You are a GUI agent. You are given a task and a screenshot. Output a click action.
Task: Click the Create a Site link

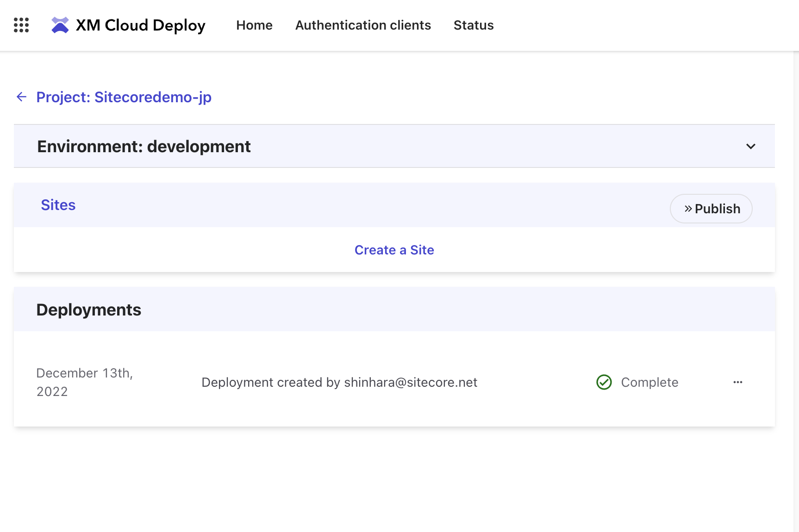tap(394, 250)
